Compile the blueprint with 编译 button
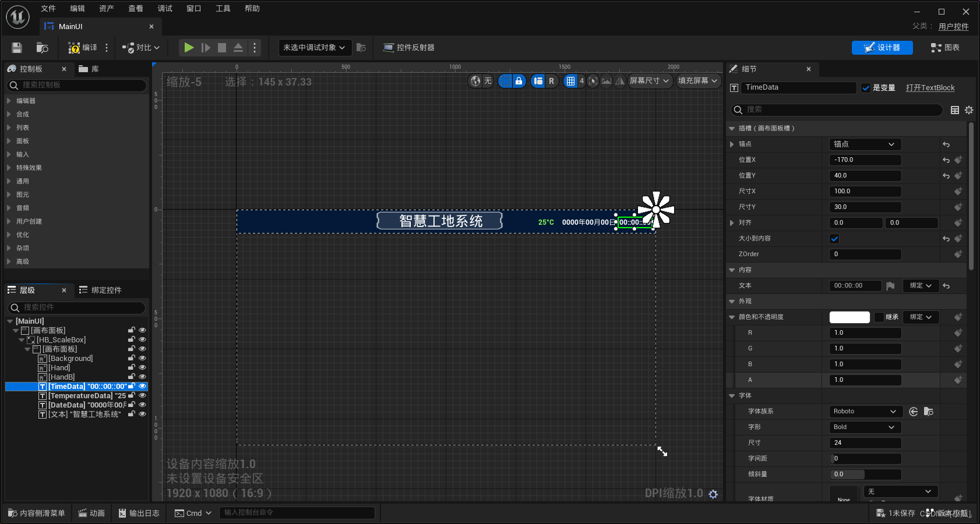Viewport: 980px width, 524px height. 83,48
